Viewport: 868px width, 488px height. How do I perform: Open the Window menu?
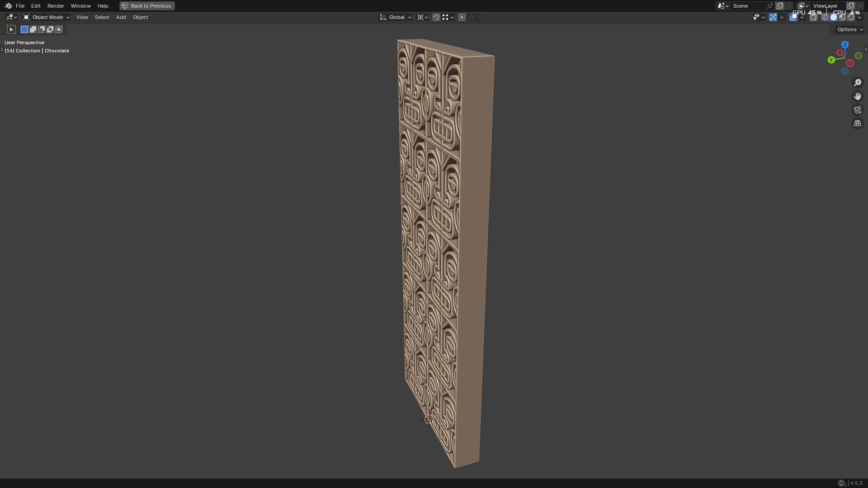click(x=80, y=6)
